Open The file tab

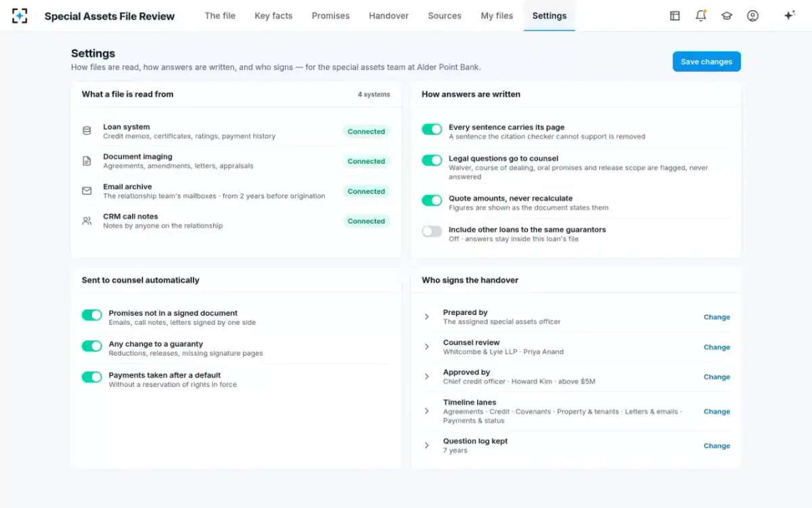(220, 16)
